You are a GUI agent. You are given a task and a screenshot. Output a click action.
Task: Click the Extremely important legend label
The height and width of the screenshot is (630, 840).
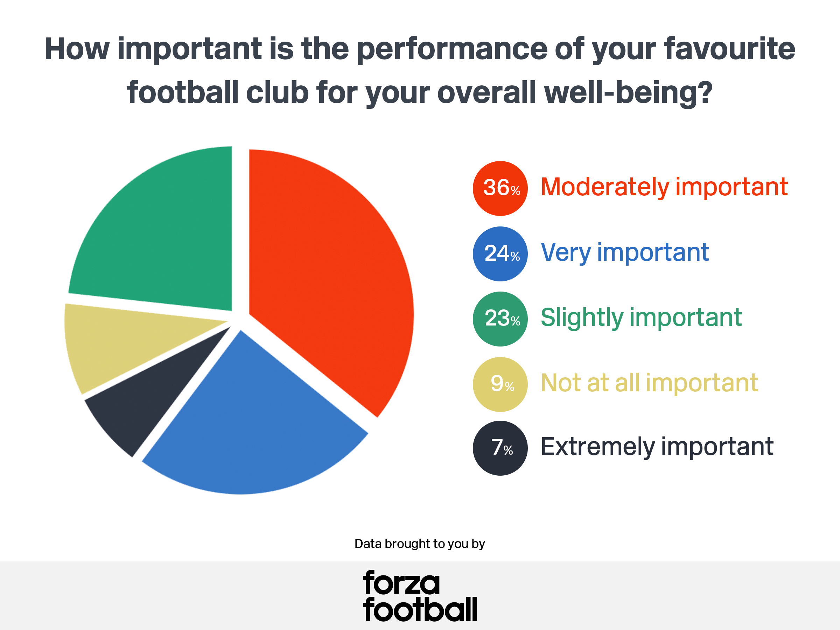(x=657, y=447)
